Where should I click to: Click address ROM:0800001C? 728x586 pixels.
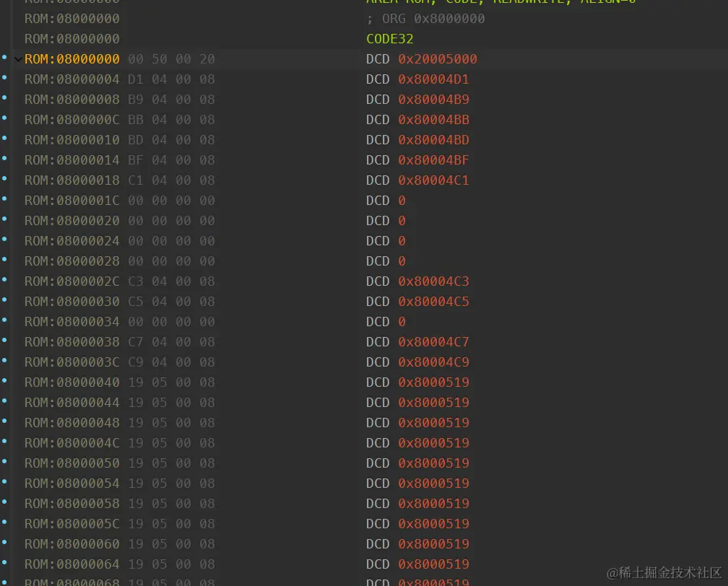coord(72,201)
